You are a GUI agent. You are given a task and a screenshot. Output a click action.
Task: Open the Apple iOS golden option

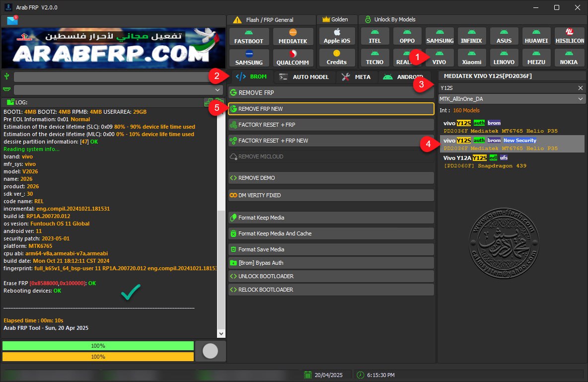point(337,36)
